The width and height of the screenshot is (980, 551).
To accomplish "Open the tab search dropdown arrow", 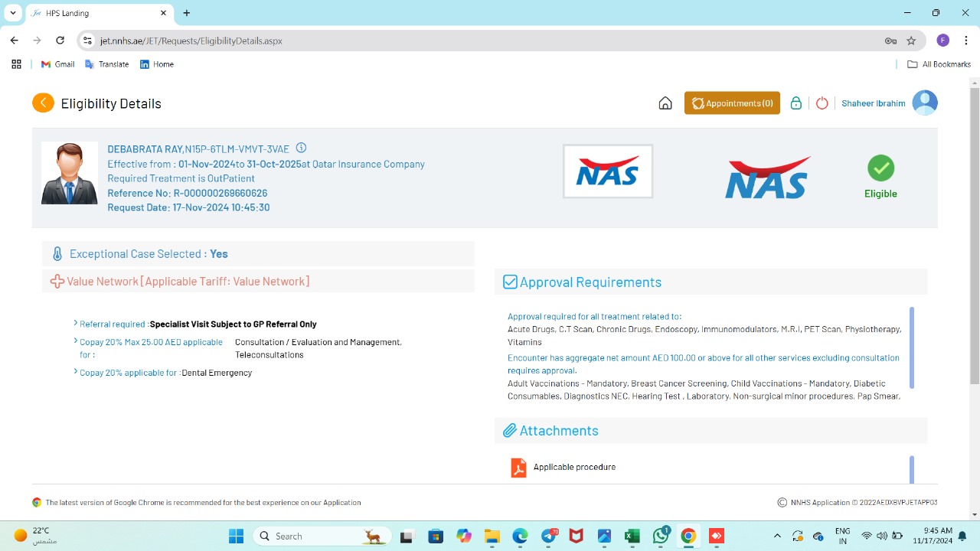I will (13, 13).
